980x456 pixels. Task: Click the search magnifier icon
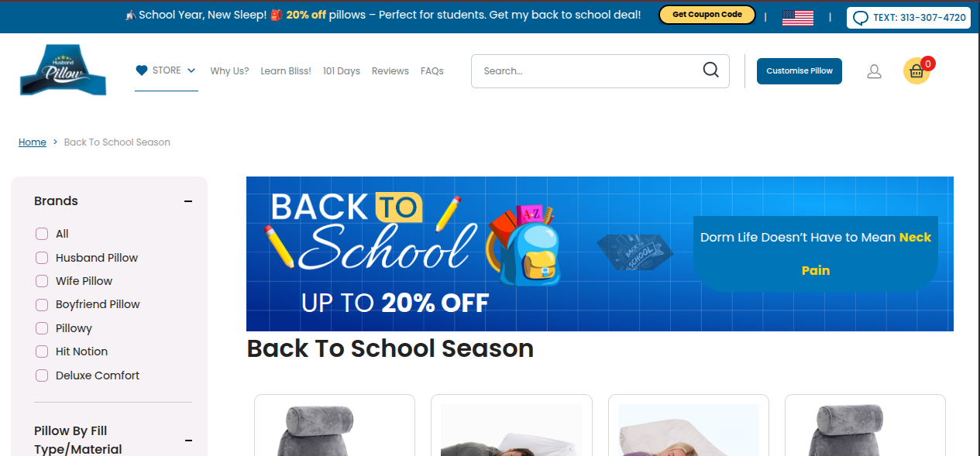[x=711, y=70]
